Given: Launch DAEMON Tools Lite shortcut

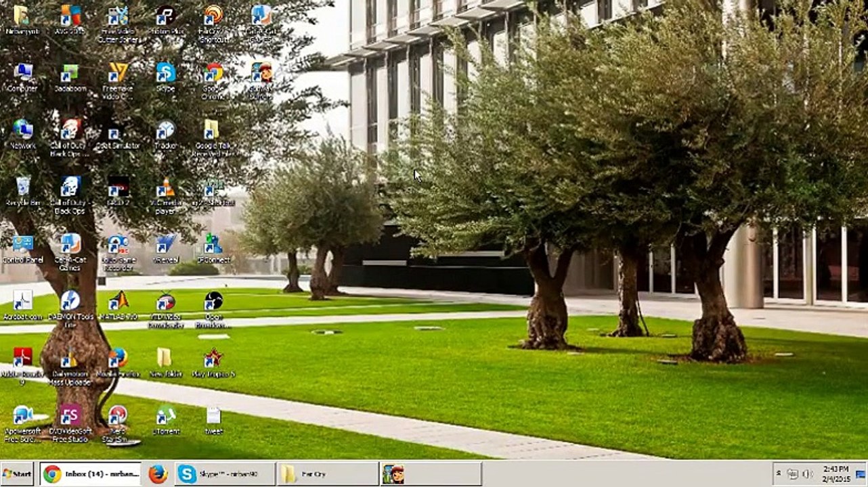Looking at the screenshot, I should [x=70, y=310].
